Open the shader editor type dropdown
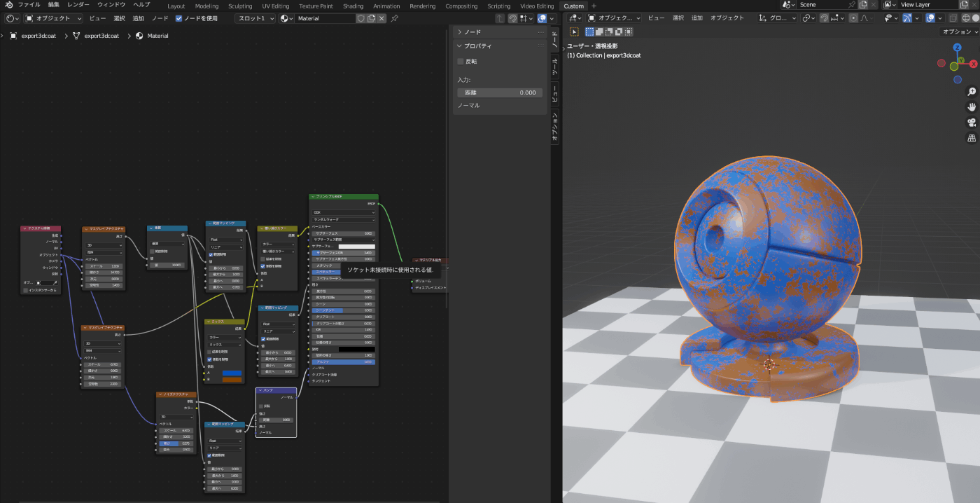Viewport: 980px width, 503px height. pos(12,18)
